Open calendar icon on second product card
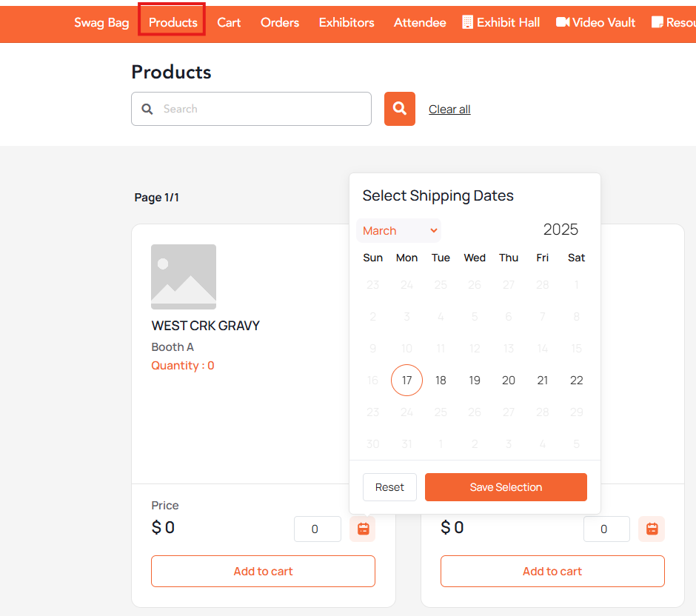 [652, 529]
